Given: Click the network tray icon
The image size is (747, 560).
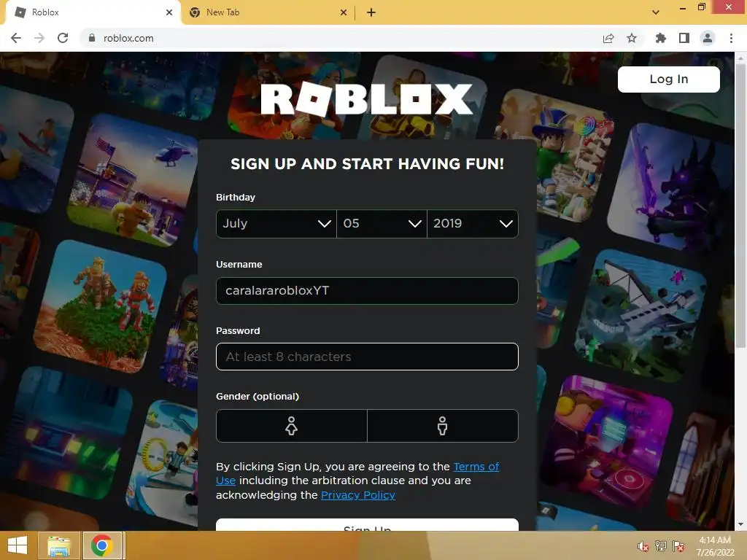Looking at the screenshot, I should coord(661,546).
